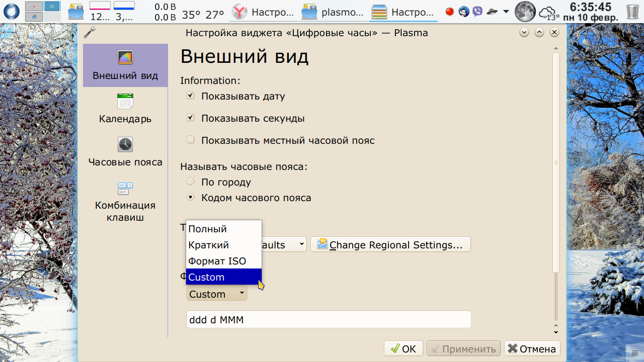Image resolution: width=644 pixels, height=362 pixels.
Task: Open the application launcher in the panel
Action: [x=11, y=11]
